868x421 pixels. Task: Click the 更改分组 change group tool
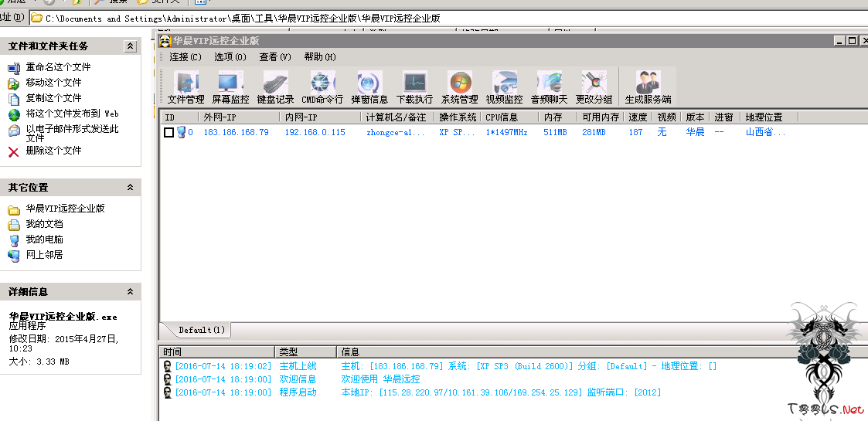pyautogui.click(x=594, y=87)
